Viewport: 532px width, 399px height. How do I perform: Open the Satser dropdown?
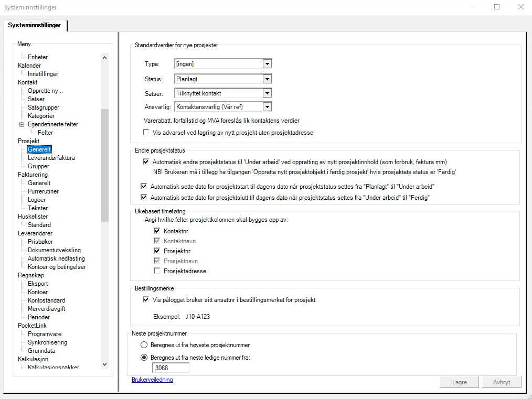tap(268, 93)
